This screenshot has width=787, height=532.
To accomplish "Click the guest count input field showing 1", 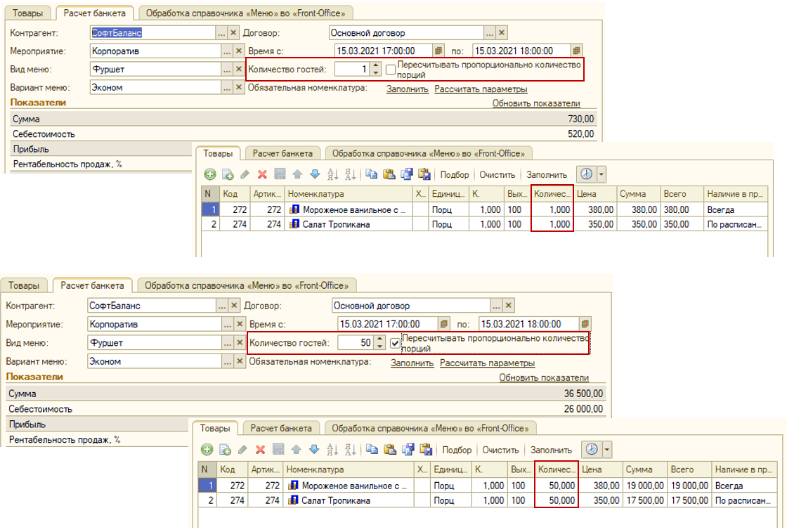I will click(x=352, y=69).
